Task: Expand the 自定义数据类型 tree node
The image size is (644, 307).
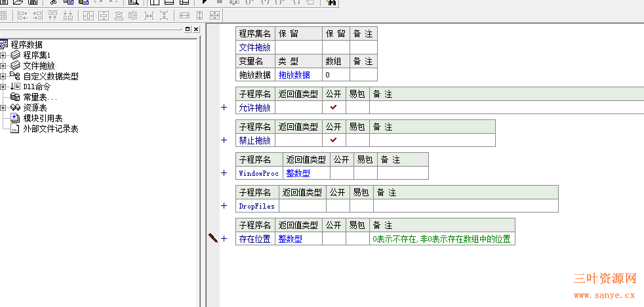Action: click(x=3, y=76)
